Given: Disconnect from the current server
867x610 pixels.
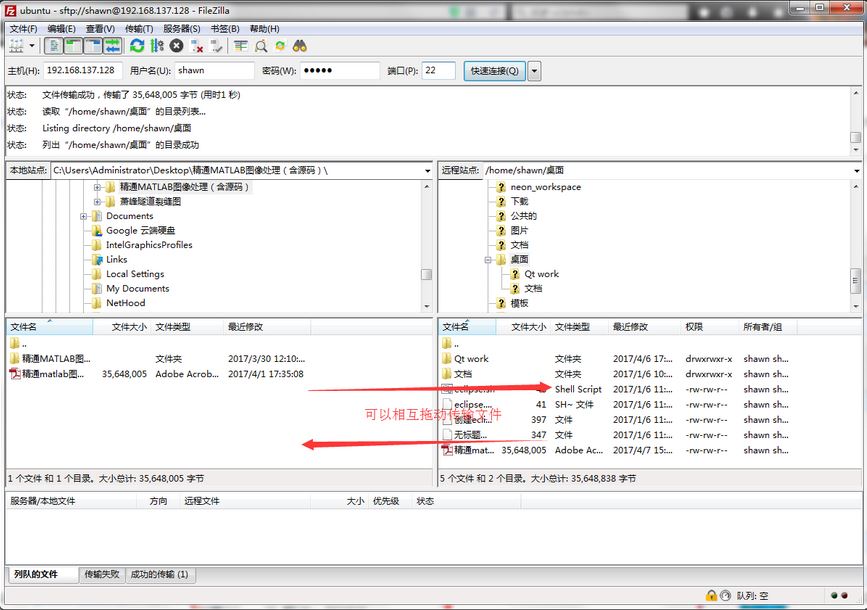Looking at the screenshot, I should pos(196,46).
